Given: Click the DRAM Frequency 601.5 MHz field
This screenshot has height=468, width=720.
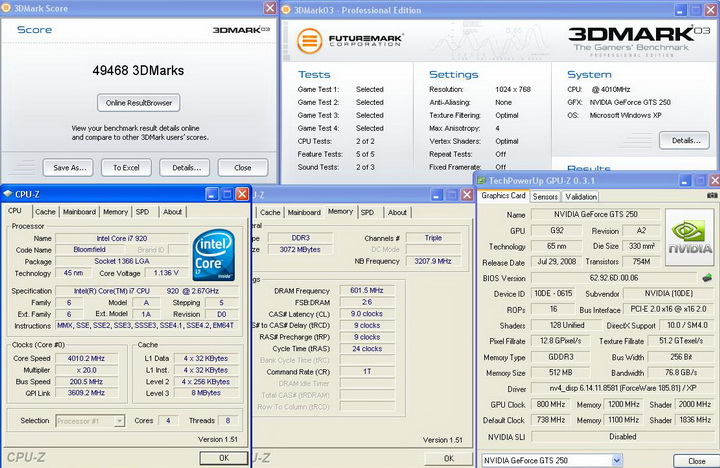Looking at the screenshot, I should (x=366, y=290).
